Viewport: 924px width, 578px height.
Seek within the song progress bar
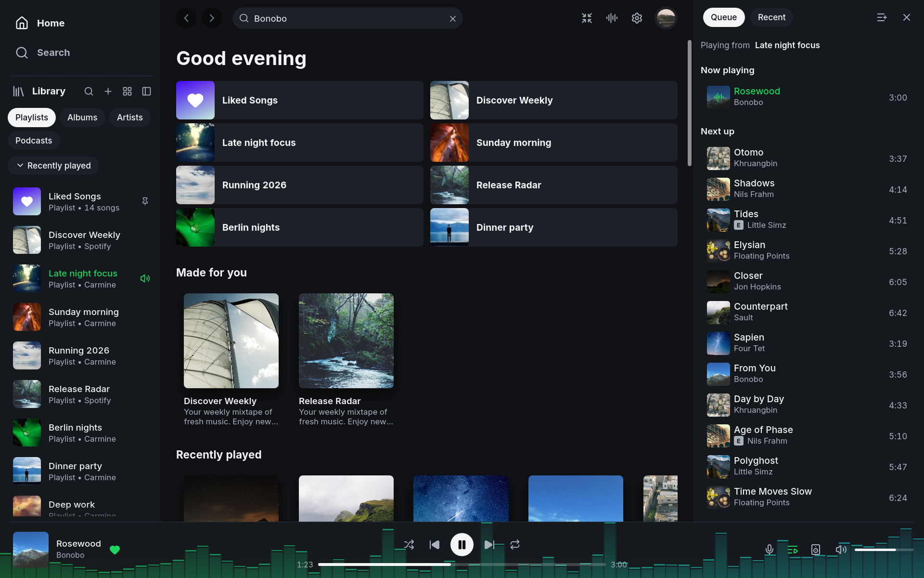click(x=462, y=565)
